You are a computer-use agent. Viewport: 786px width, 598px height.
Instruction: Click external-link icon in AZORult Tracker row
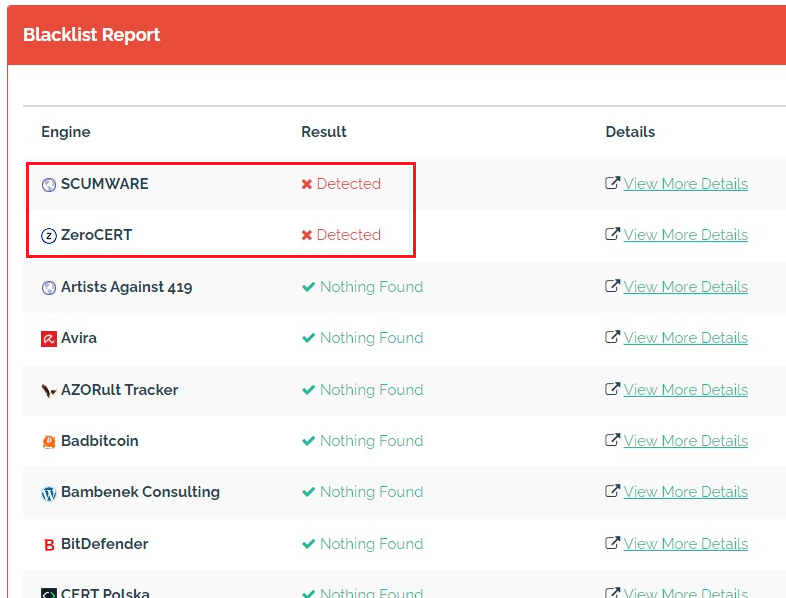[x=612, y=389]
